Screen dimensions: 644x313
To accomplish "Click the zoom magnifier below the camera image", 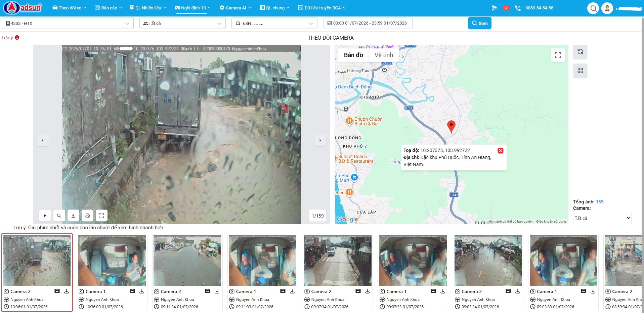I will click(59, 216).
